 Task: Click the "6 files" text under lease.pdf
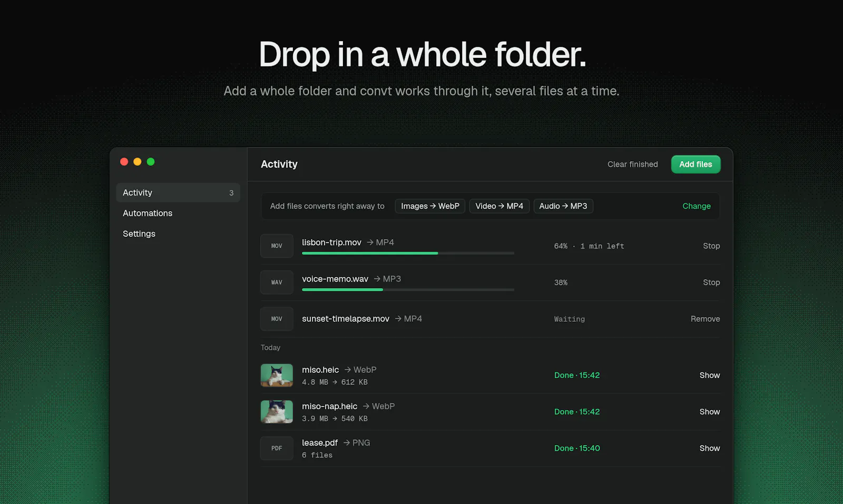[x=317, y=455]
